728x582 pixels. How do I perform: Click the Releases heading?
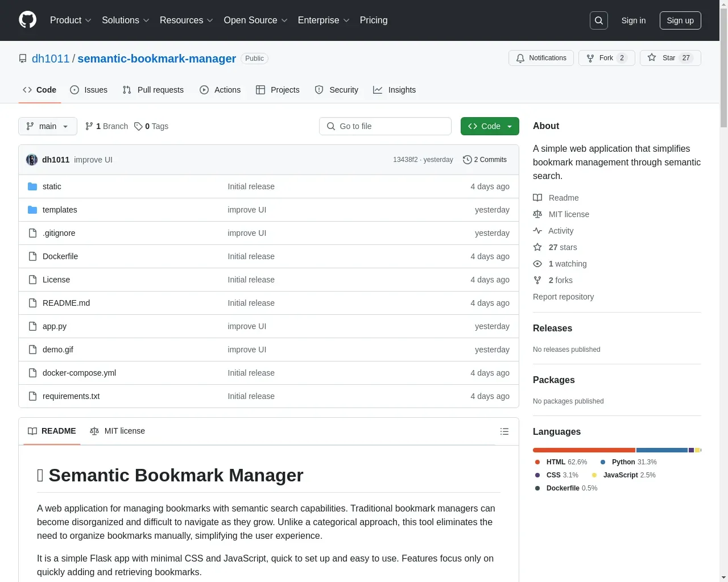552,329
